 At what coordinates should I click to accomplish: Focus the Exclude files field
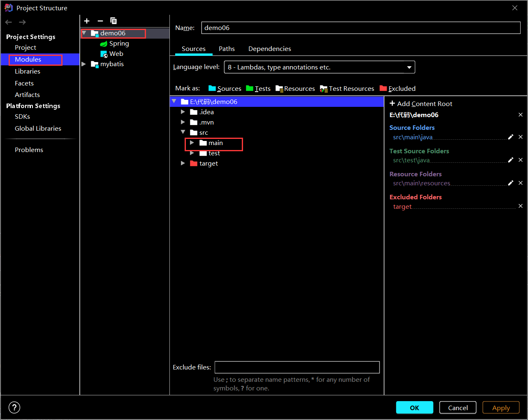point(297,367)
